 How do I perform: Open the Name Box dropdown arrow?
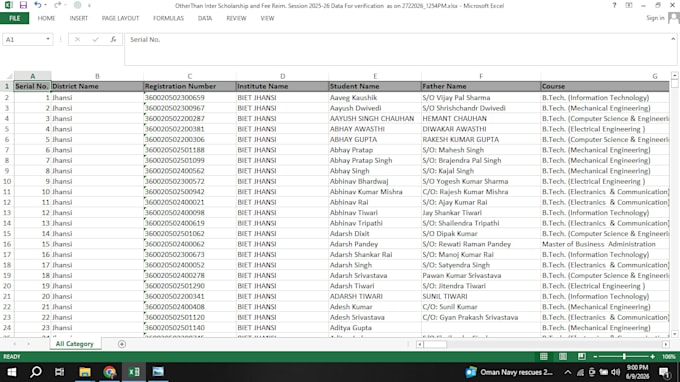pyautogui.click(x=48, y=39)
